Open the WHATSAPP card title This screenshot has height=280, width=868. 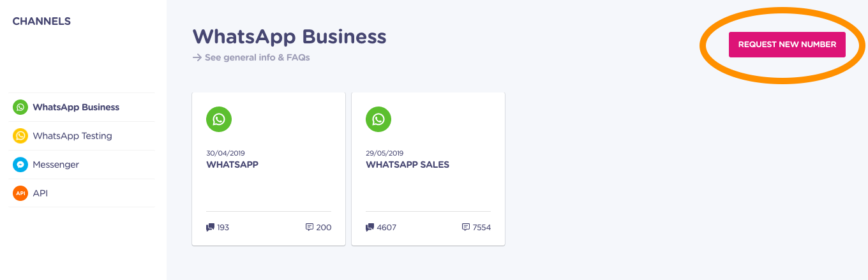[x=232, y=165]
